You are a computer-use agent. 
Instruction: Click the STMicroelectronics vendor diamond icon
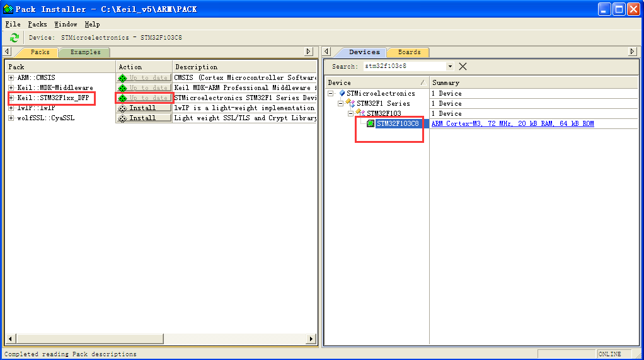[x=342, y=94]
